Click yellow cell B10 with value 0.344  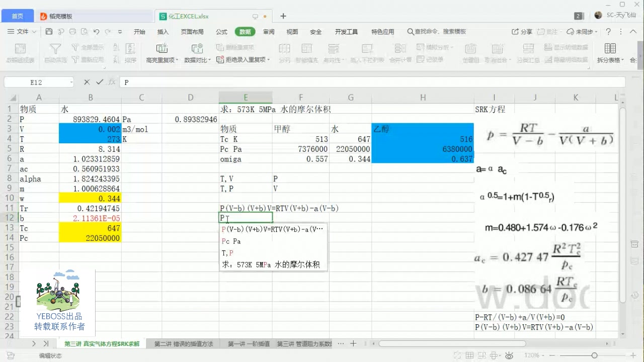click(90, 199)
